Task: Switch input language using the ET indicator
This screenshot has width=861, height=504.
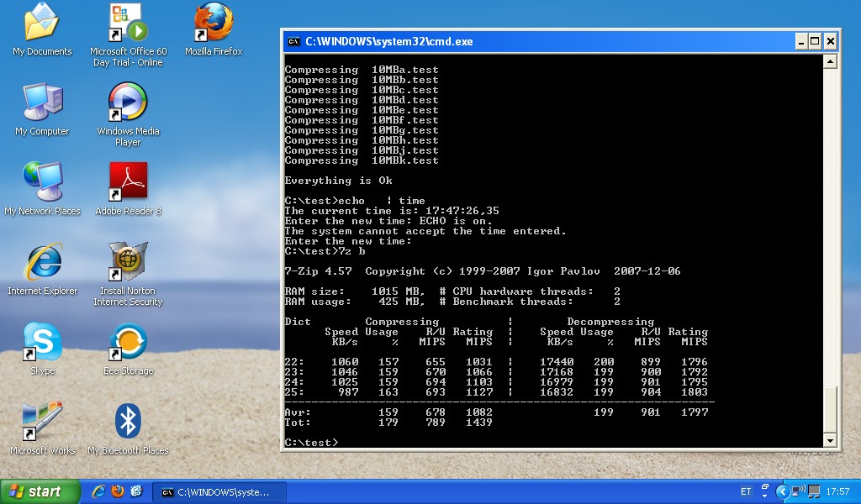Action: (746, 491)
